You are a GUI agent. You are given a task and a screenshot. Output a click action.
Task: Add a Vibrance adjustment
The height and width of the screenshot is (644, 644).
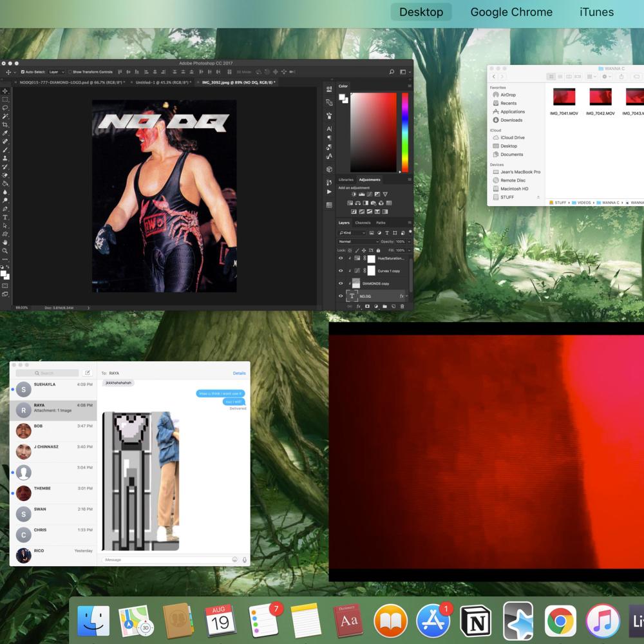(x=385, y=194)
